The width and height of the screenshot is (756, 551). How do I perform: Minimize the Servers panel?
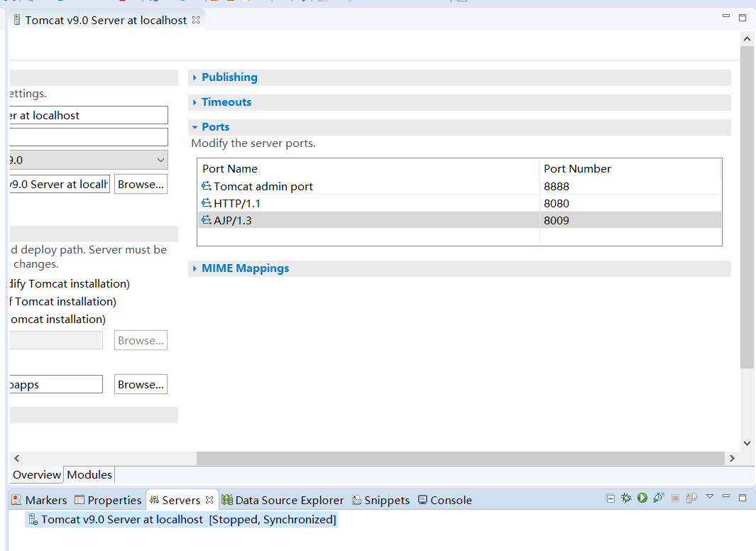(726, 496)
